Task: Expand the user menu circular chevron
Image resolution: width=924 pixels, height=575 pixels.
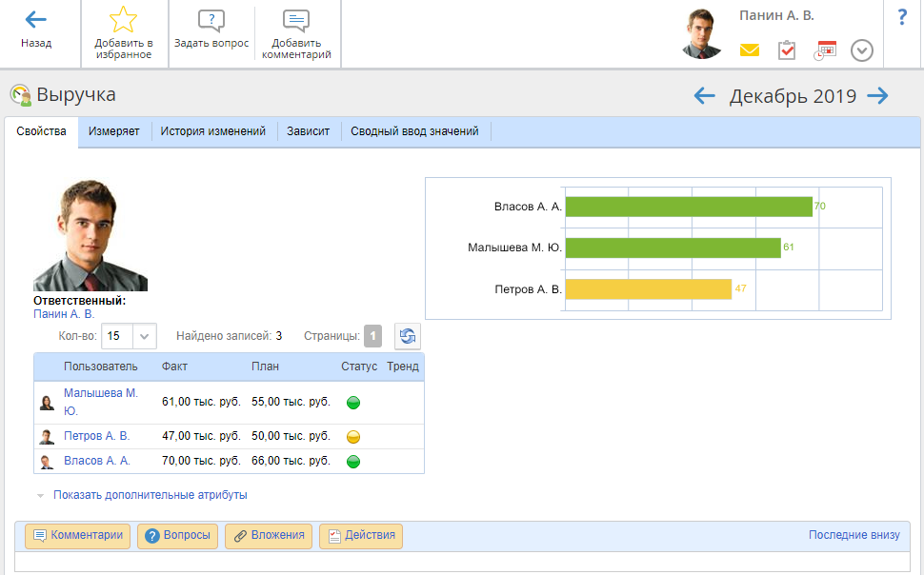Action: (862, 50)
